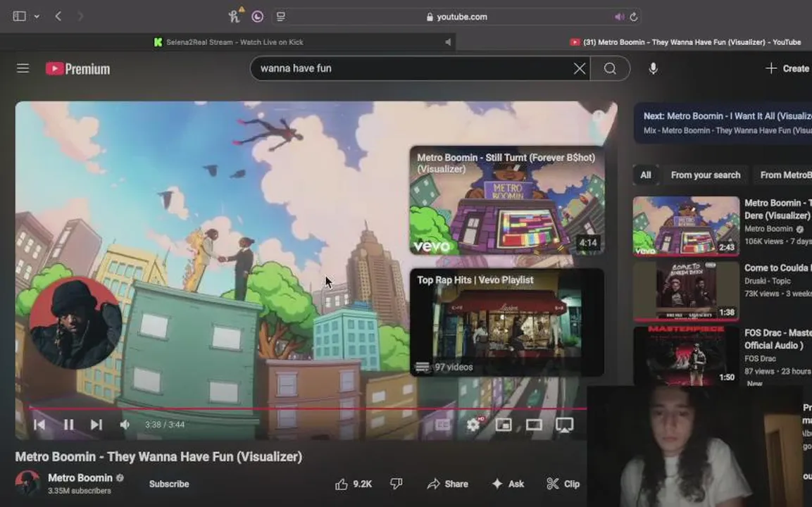The height and width of the screenshot is (507, 812).
Task: Switch to Selena2Real Stream Kick tab
Action: click(228, 42)
